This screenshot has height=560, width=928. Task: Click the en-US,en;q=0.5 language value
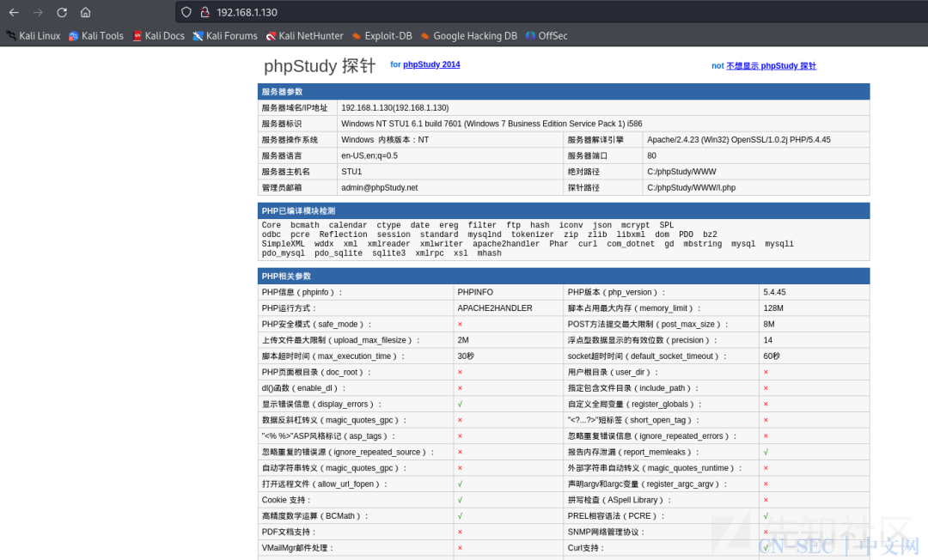click(x=369, y=155)
